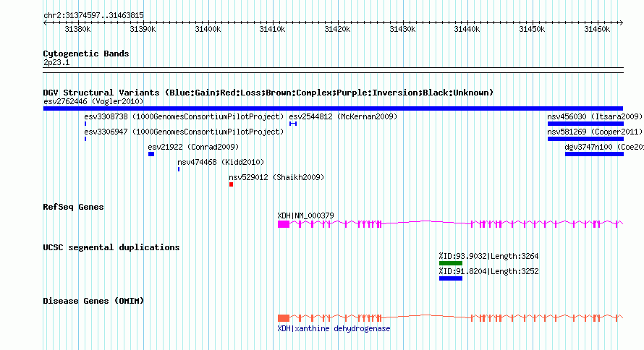
Task: Click the Cytogenetic Bands track heading
Action: (x=86, y=54)
